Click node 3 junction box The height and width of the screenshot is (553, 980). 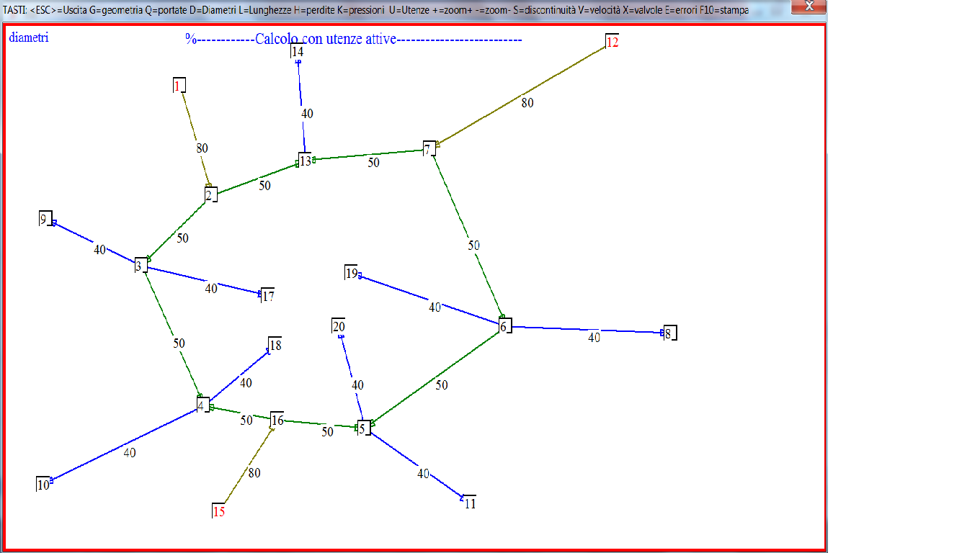141,266
